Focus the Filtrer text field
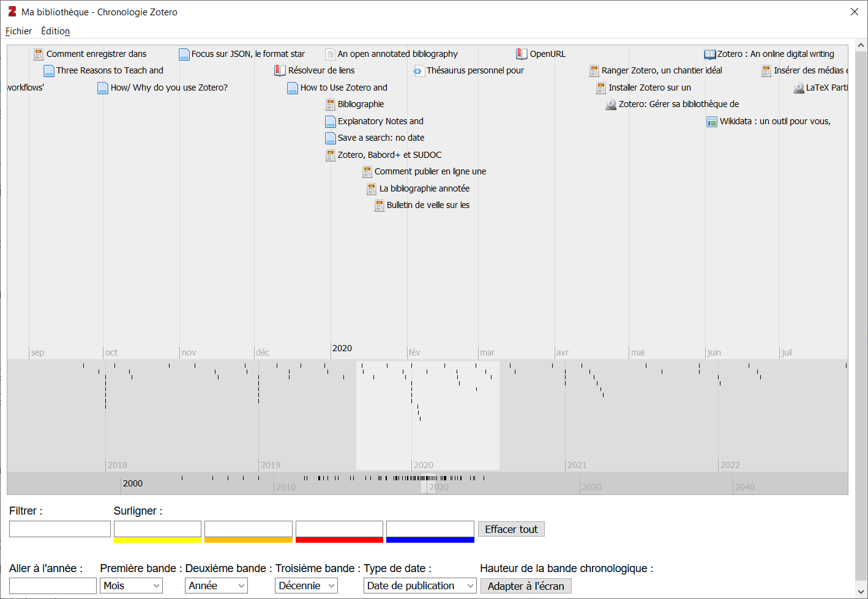868x599 pixels. coord(60,529)
